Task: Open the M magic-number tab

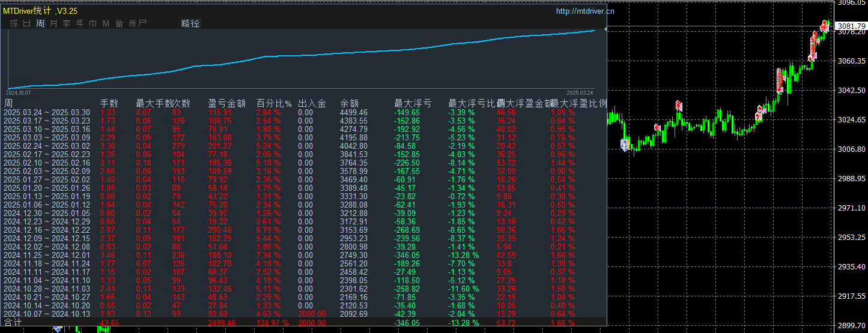Action: [106, 23]
